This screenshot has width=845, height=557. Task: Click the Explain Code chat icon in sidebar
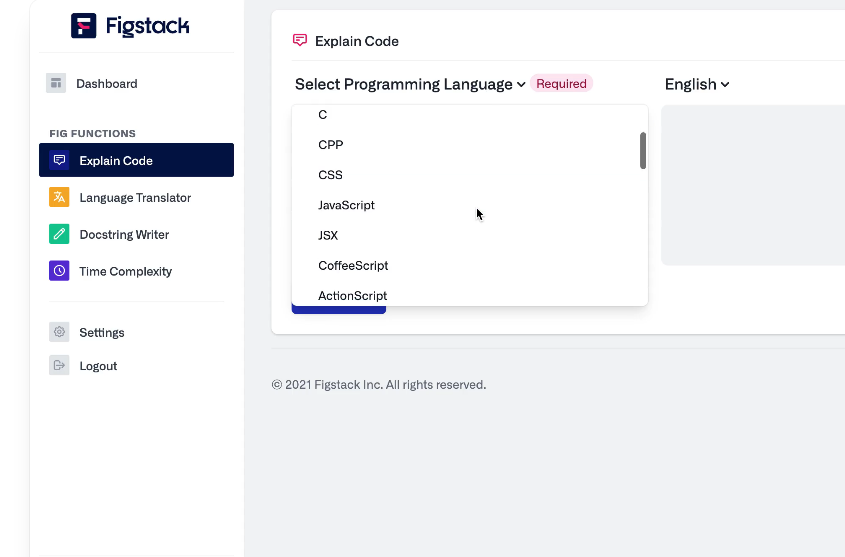coord(59,160)
